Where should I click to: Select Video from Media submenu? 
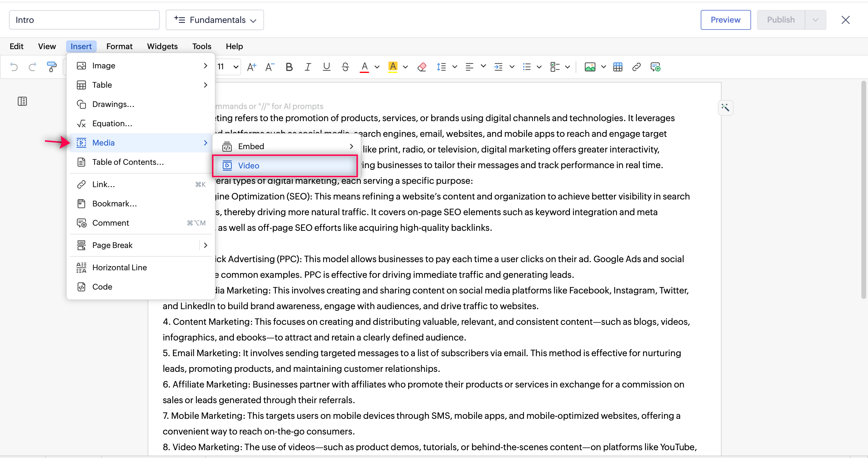(285, 166)
